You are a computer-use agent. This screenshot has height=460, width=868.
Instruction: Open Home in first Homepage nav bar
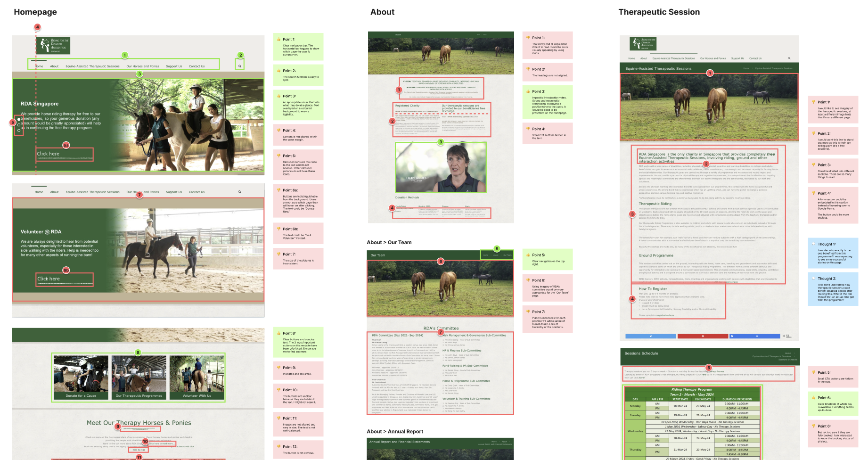[x=39, y=66]
